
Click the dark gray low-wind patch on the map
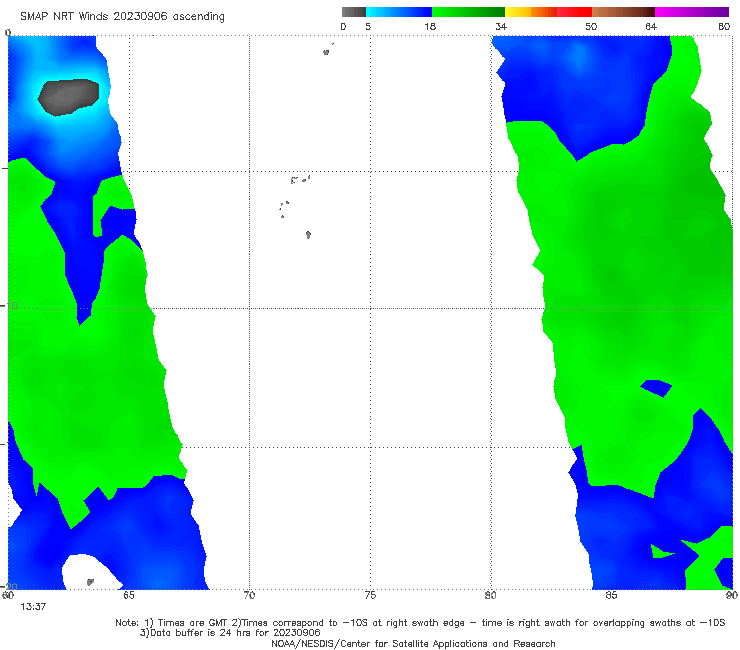[68, 97]
